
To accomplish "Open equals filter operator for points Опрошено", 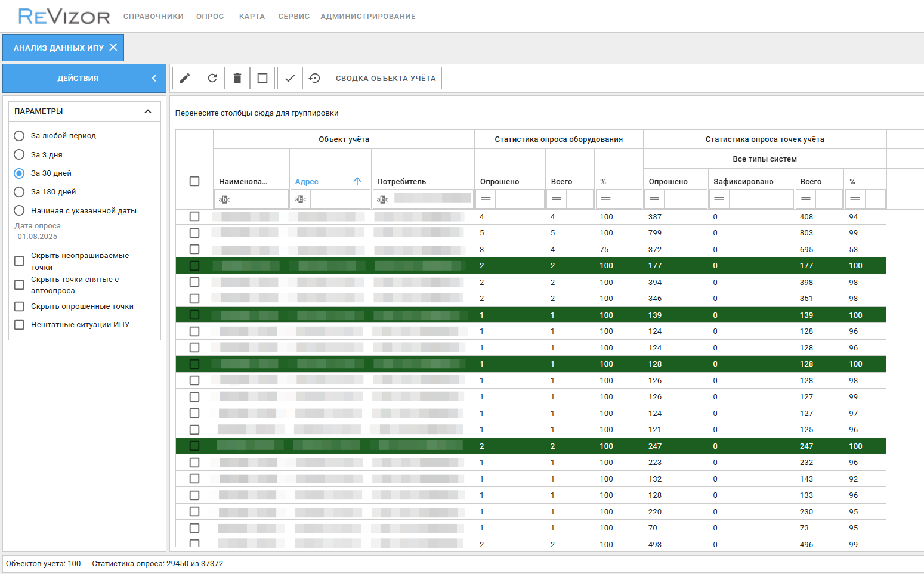I will click(654, 199).
